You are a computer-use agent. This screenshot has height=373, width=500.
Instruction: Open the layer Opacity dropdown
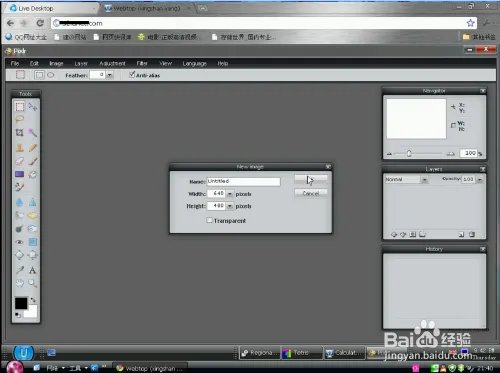479,180
